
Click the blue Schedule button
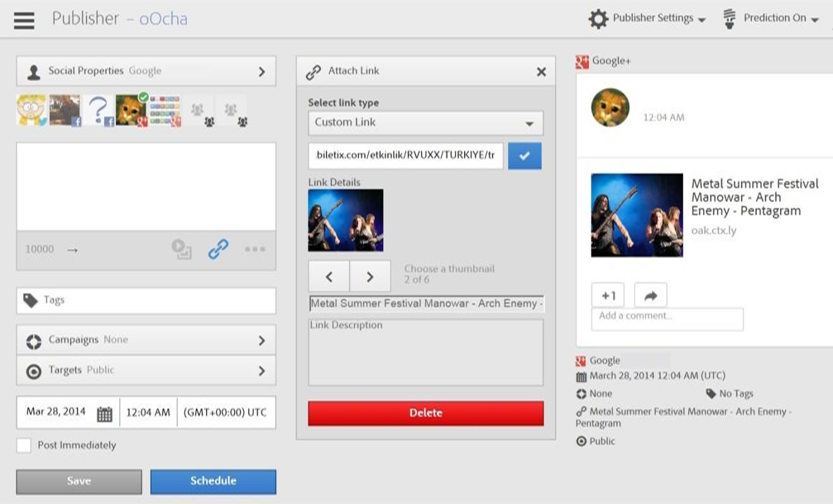pos(213,481)
